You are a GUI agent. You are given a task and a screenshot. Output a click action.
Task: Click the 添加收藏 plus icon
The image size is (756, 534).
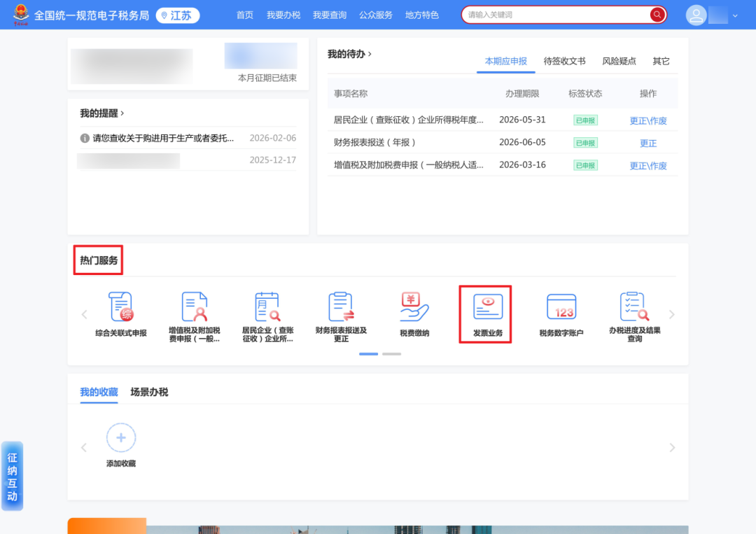coord(121,437)
